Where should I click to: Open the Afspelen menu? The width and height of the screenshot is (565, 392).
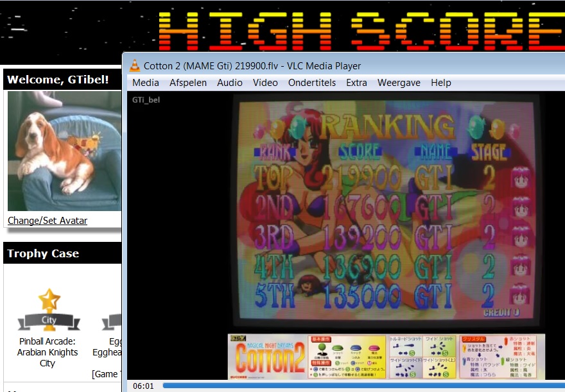coord(188,83)
